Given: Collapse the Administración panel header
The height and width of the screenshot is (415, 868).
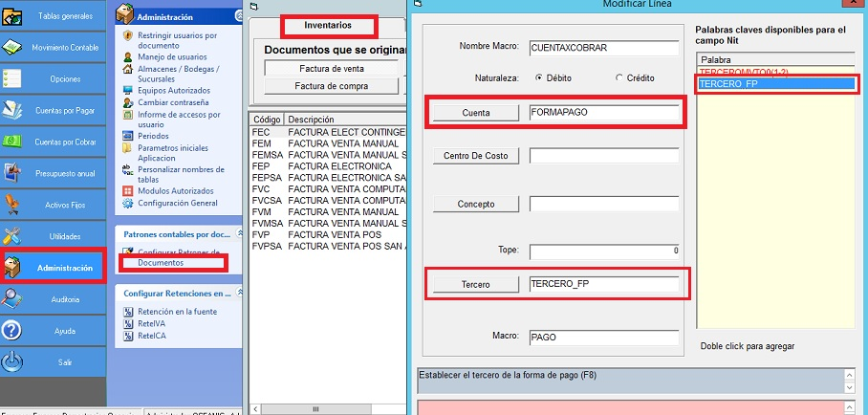Looking at the screenshot, I should coord(237,16).
